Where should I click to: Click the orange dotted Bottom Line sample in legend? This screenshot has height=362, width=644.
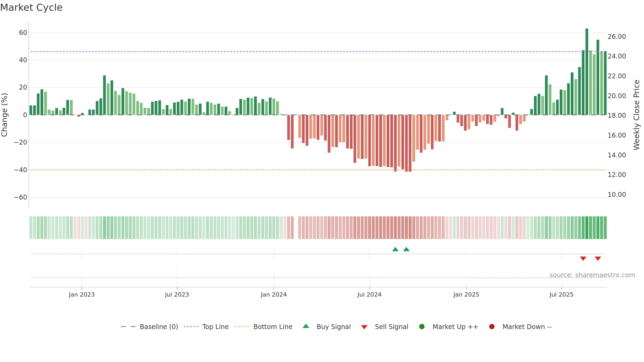[242, 327]
